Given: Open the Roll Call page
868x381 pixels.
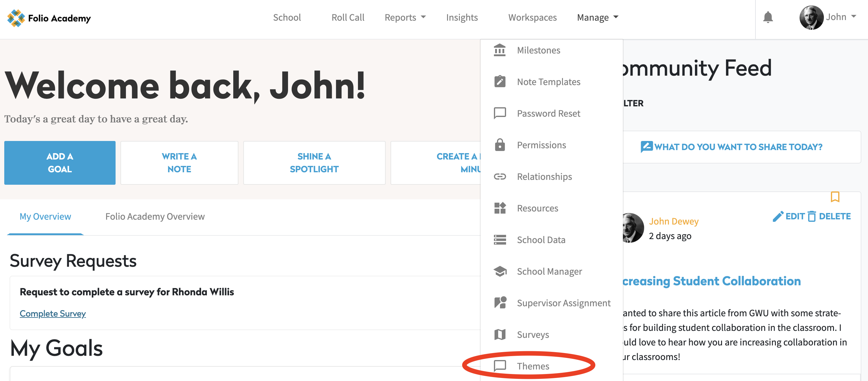Looking at the screenshot, I should (348, 17).
